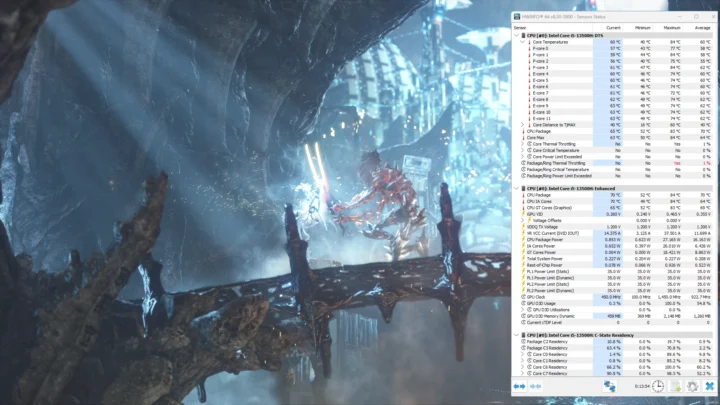Viewport: 720px width, 405px height.
Task: Select the Total System Power row
Action: pos(613,259)
